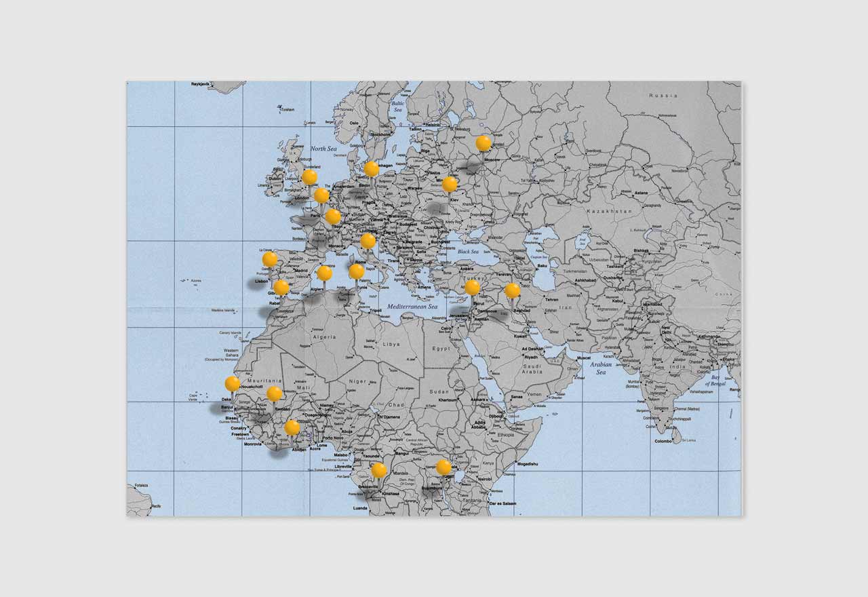Select the yellow pin next to Copenhagen
This screenshot has height=597, width=868.
click(x=371, y=169)
